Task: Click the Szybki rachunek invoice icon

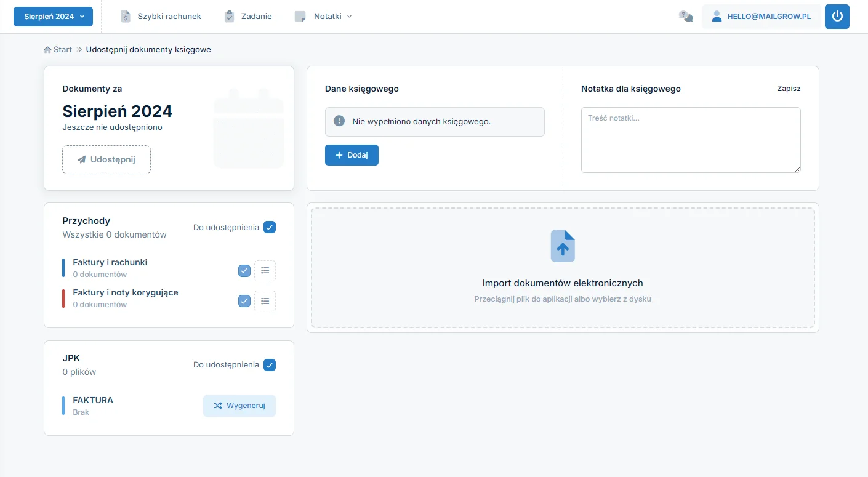Action: tap(126, 17)
